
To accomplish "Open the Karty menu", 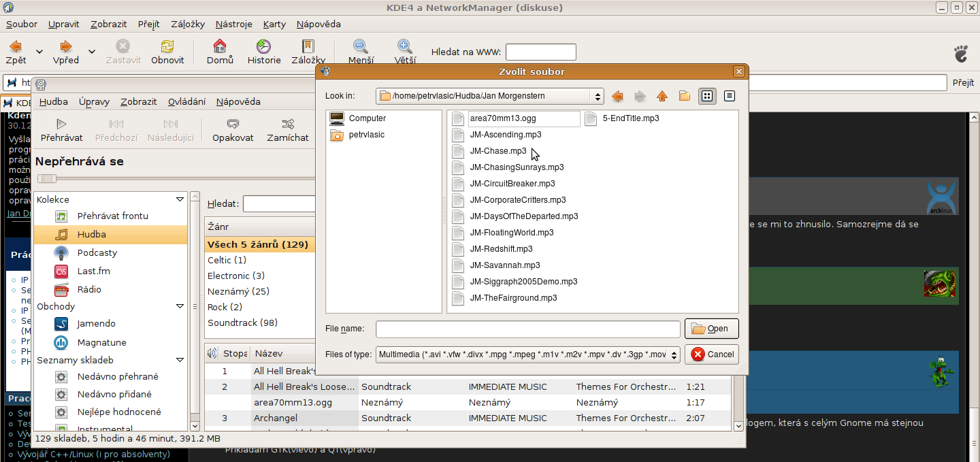I will (x=274, y=24).
